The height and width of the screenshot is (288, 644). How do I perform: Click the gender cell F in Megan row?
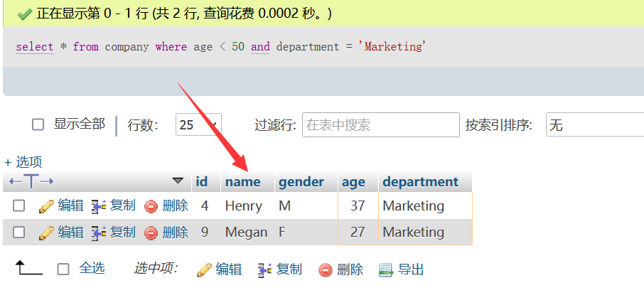[x=306, y=233]
